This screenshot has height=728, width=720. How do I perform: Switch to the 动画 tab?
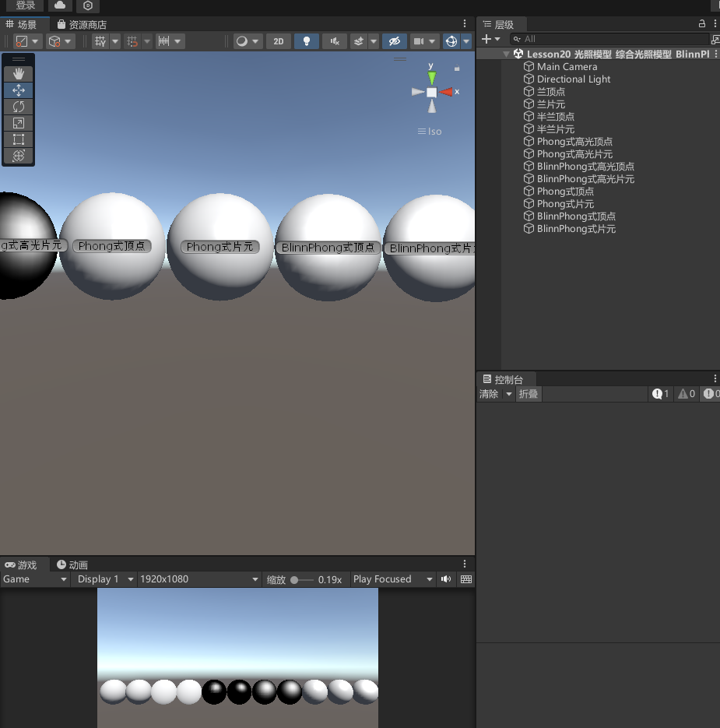[72, 564]
